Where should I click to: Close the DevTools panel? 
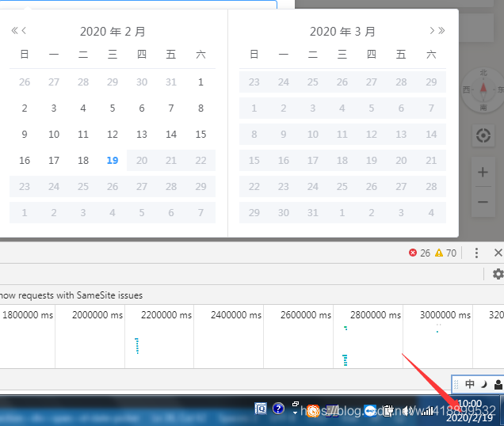[x=498, y=253]
